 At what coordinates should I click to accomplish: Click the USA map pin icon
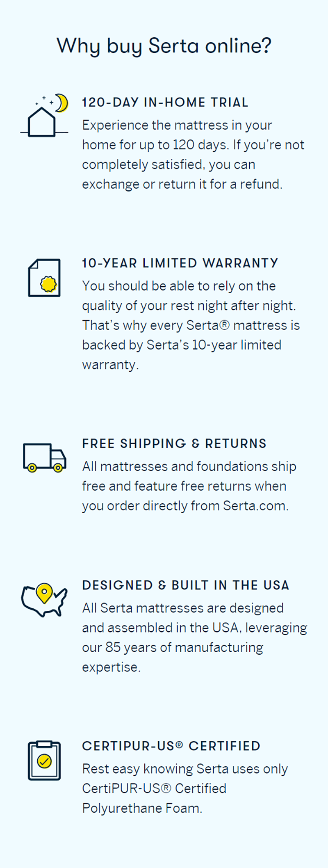(44, 601)
